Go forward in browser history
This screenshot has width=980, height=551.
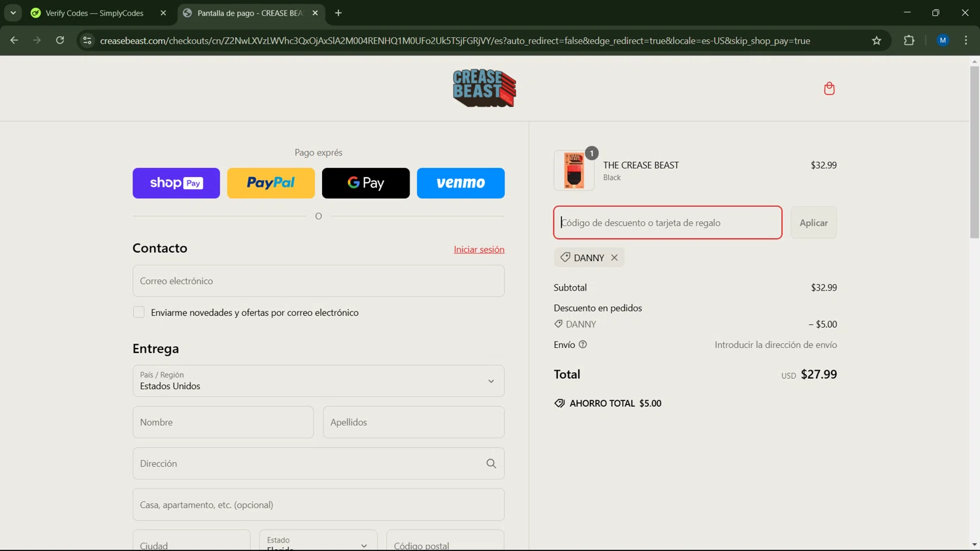pyautogui.click(x=37, y=40)
